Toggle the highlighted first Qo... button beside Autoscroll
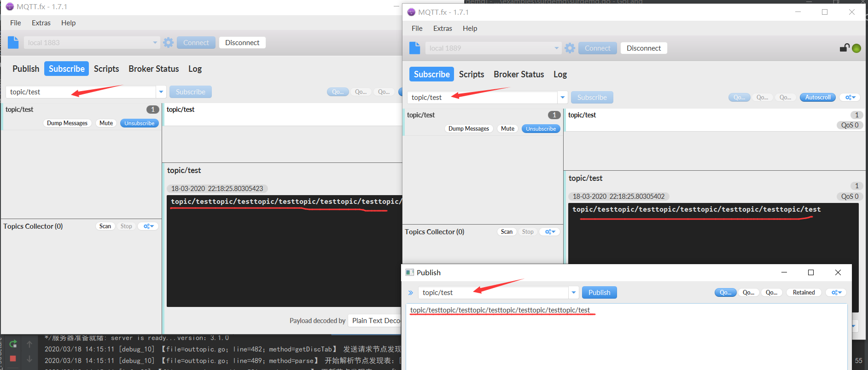Image resolution: width=868 pixels, height=370 pixels. (740, 98)
